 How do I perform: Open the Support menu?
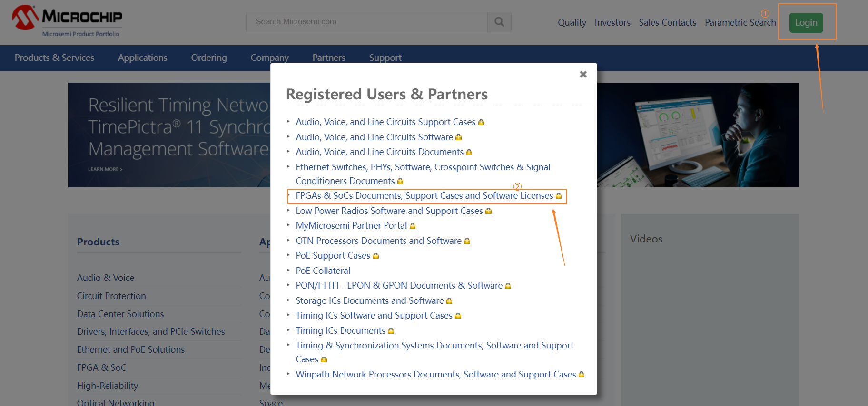click(385, 58)
